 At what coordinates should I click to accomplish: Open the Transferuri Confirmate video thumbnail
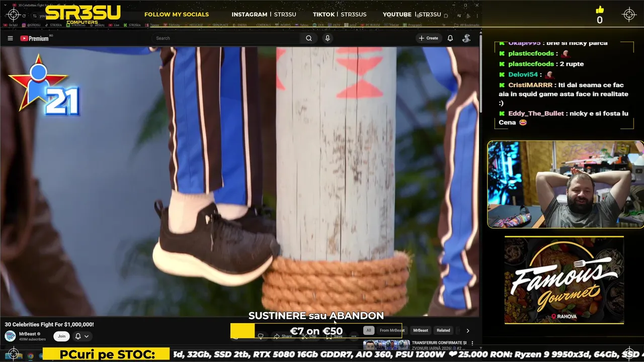point(386,345)
